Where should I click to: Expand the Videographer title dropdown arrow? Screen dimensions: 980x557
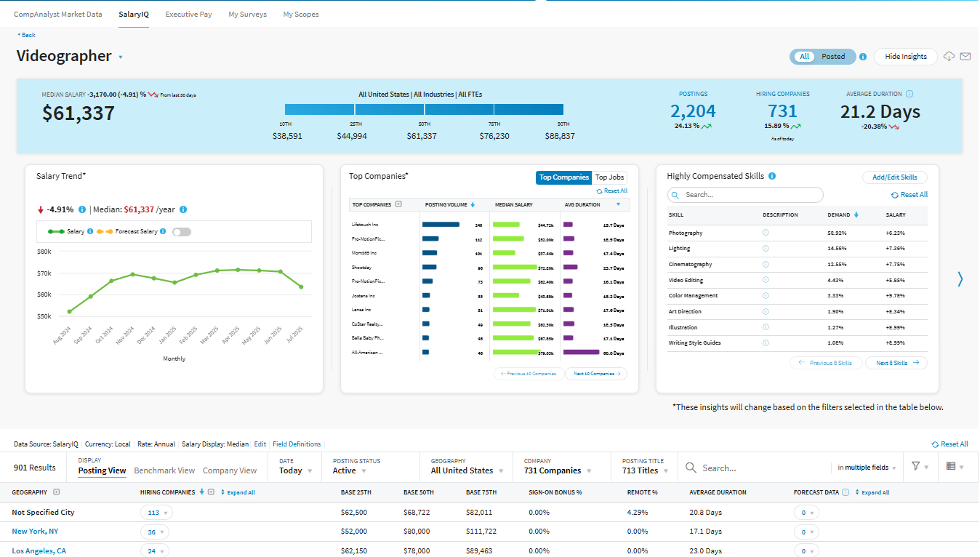121,57
